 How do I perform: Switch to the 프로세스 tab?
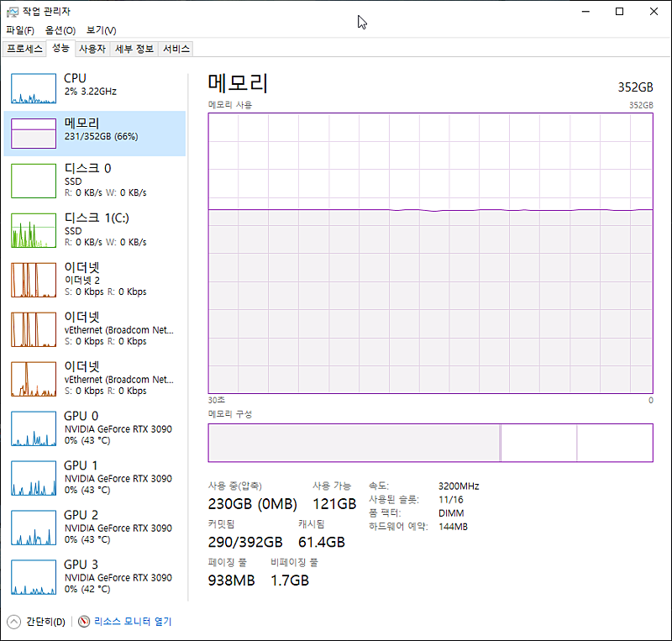pos(24,49)
